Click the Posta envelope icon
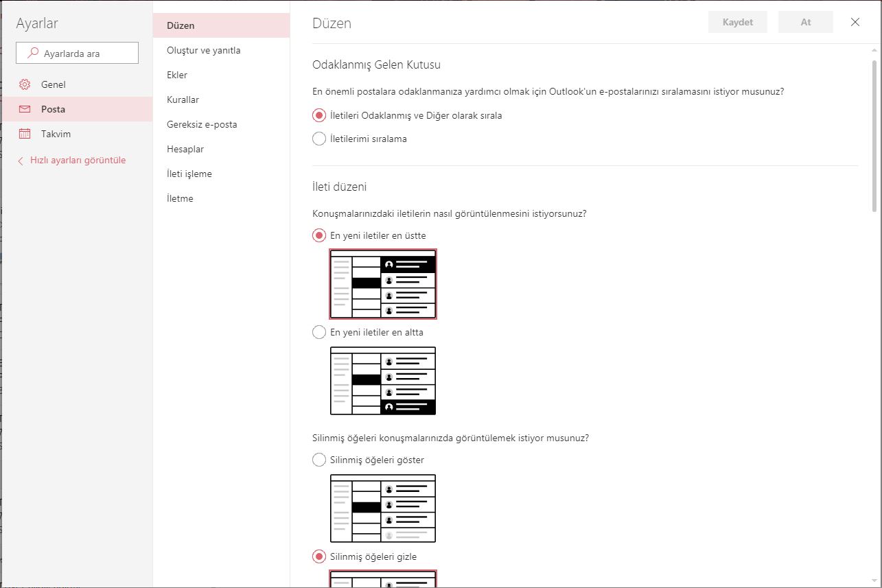Screen dimensions: 882x588 point(25,109)
